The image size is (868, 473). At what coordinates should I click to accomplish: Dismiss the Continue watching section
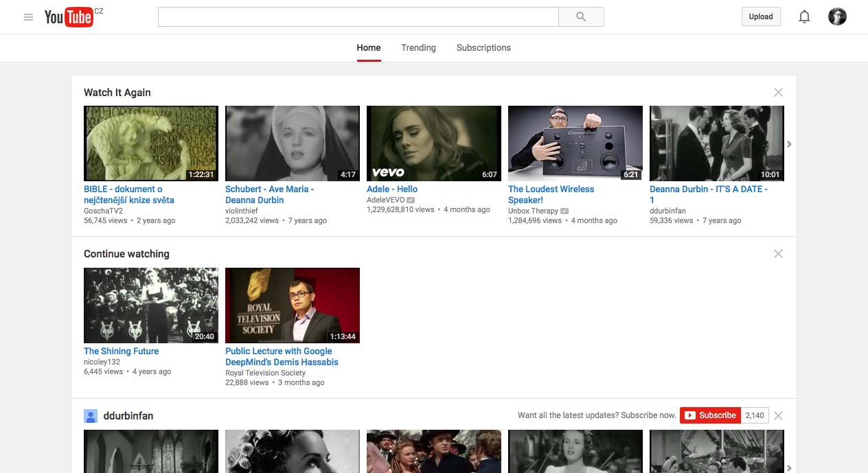pyautogui.click(x=778, y=254)
